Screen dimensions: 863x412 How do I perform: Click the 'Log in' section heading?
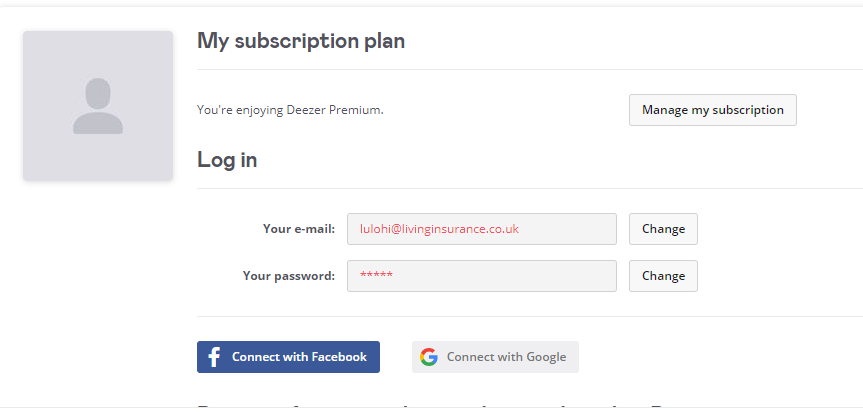click(227, 160)
